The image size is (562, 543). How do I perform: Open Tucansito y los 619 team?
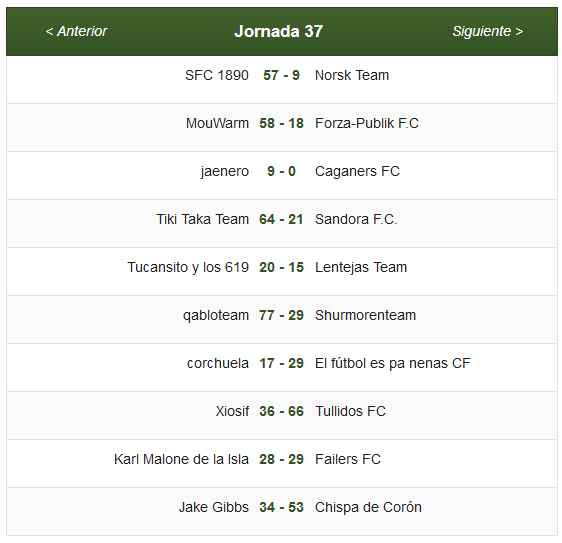(x=188, y=268)
